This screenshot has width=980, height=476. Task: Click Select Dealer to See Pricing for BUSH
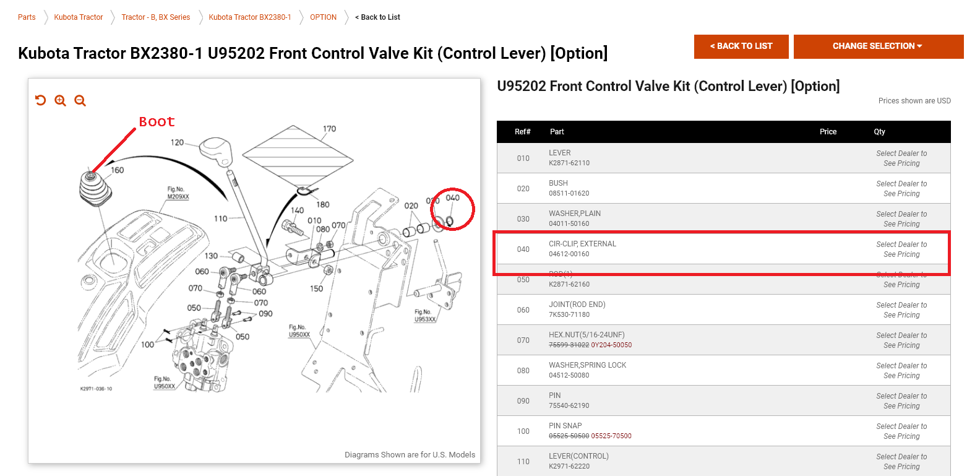point(901,189)
